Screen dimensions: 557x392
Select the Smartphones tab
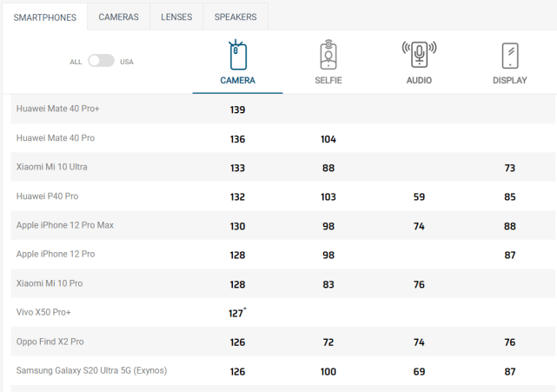[45, 17]
